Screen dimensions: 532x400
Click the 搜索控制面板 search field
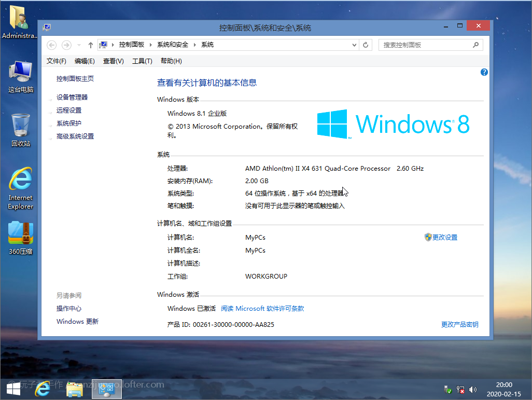pyautogui.click(x=425, y=45)
